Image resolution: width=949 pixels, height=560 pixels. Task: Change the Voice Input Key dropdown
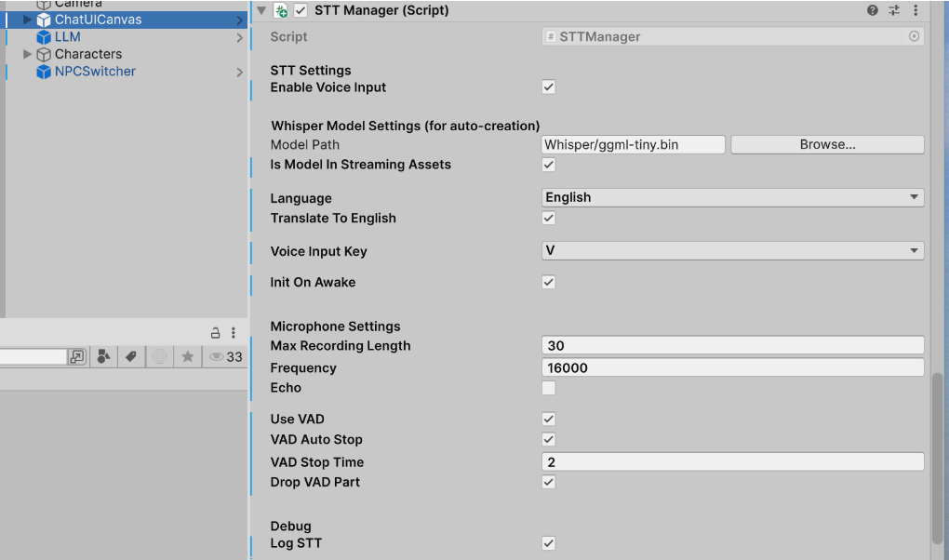coord(732,251)
